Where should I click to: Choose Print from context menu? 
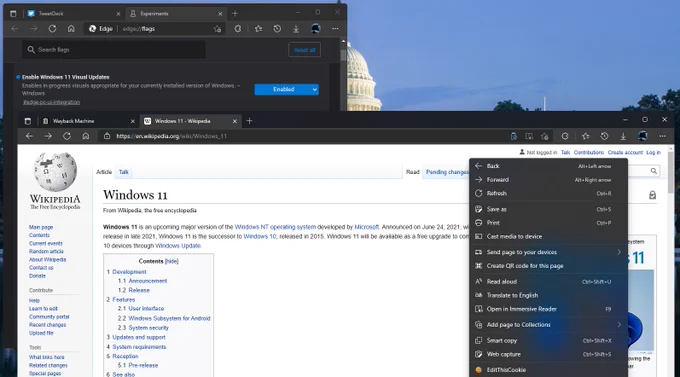(549, 223)
